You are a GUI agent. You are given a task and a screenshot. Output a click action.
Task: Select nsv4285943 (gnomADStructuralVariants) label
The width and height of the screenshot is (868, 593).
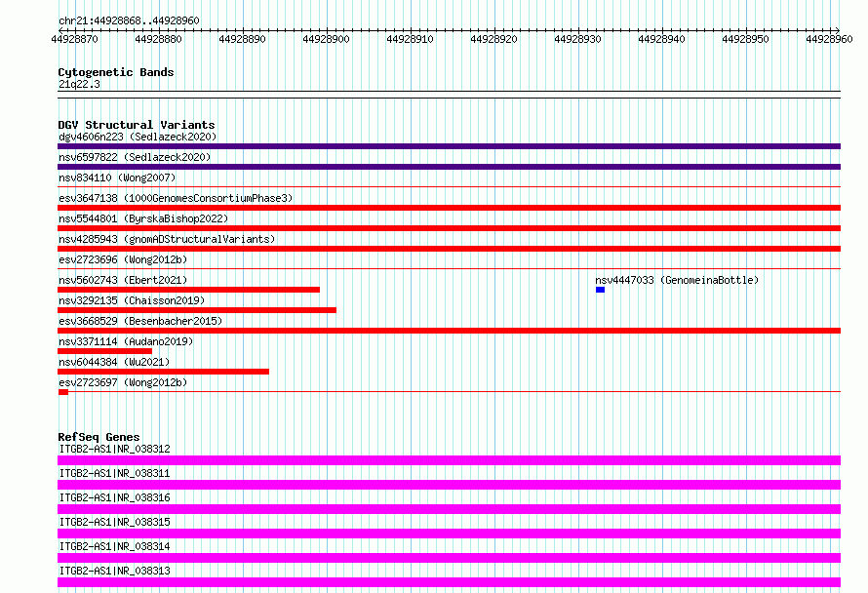click(x=167, y=239)
